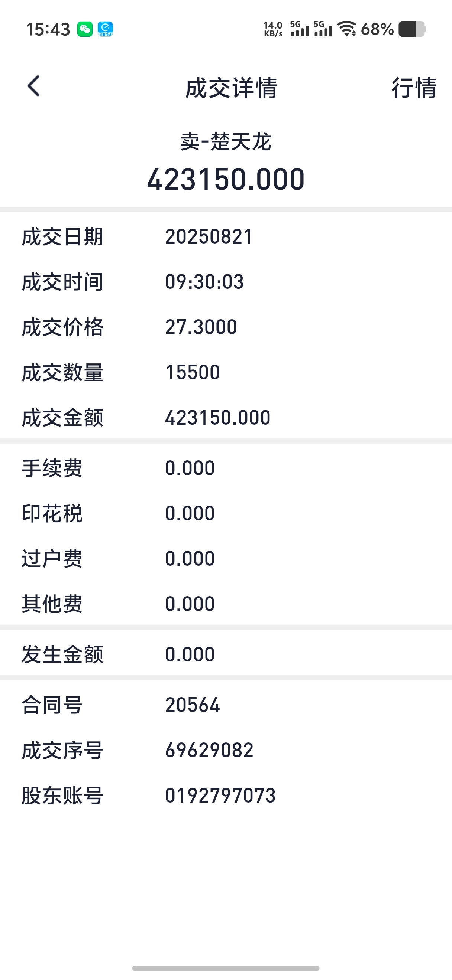Tap the network speed KB/s indicator
The height and width of the screenshot is (980, 452).
pos(273,29)
